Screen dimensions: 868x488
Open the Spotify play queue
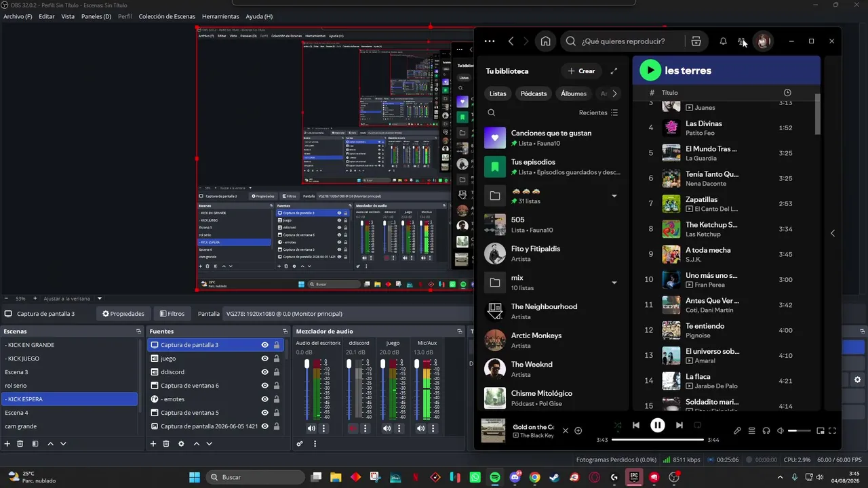coord(751,430)
